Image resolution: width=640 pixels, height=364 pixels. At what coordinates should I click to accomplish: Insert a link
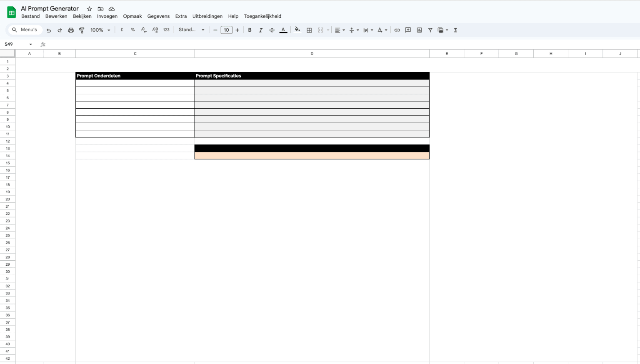[397, 30]
